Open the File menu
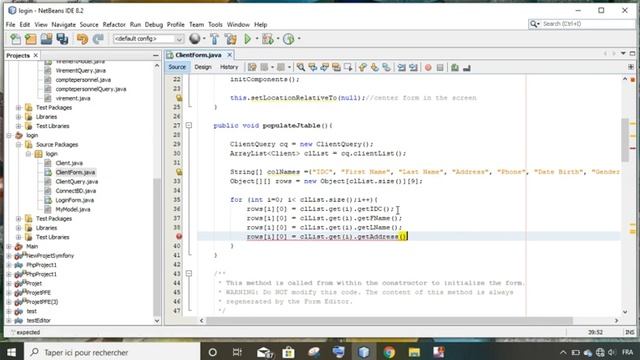The image size is (640, 360). tap(10, 24)
